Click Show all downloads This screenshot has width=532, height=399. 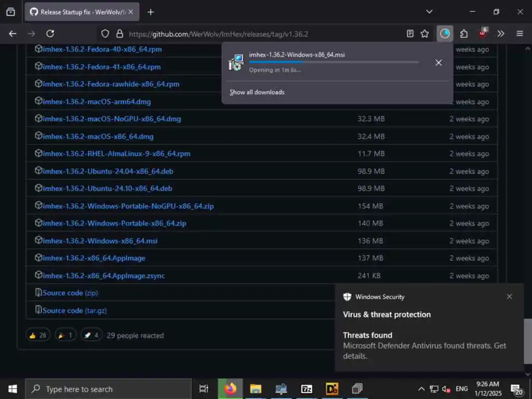[x=257, y=92]
